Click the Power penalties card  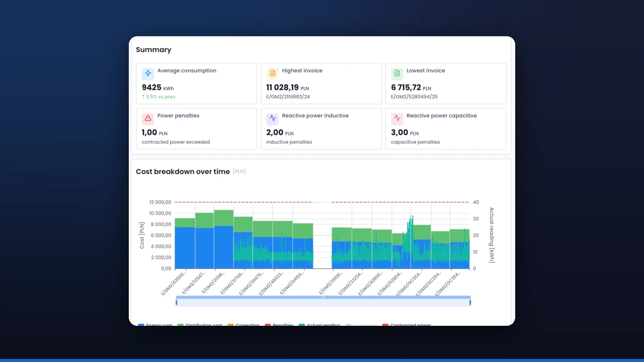196,129
